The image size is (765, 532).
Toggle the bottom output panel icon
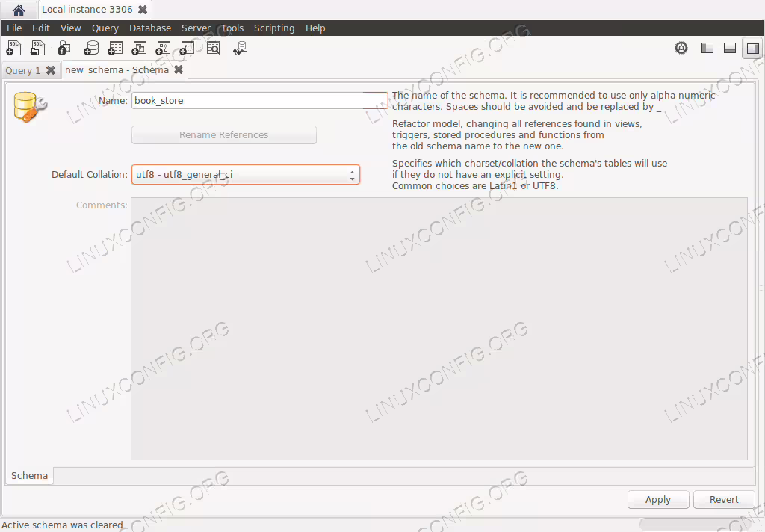(729, 48)
